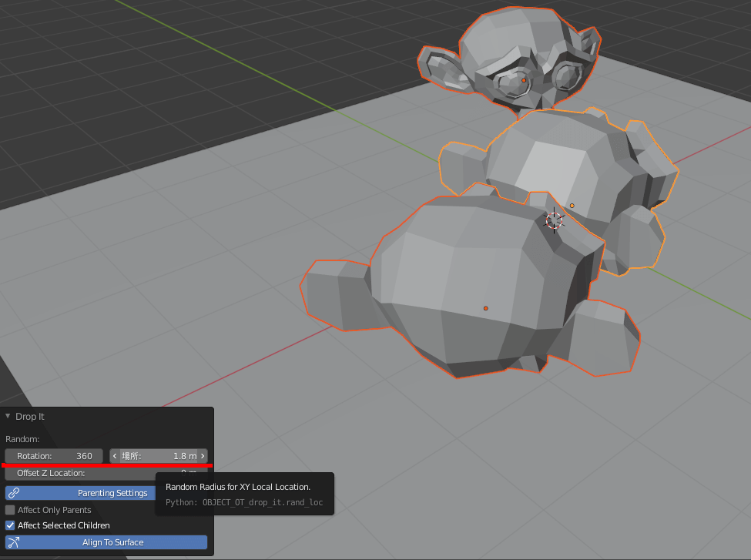Viewport: 751px width, 560px height.
Task: Collapse the Drop It operator panel
Action: click(x=9, y=416)
